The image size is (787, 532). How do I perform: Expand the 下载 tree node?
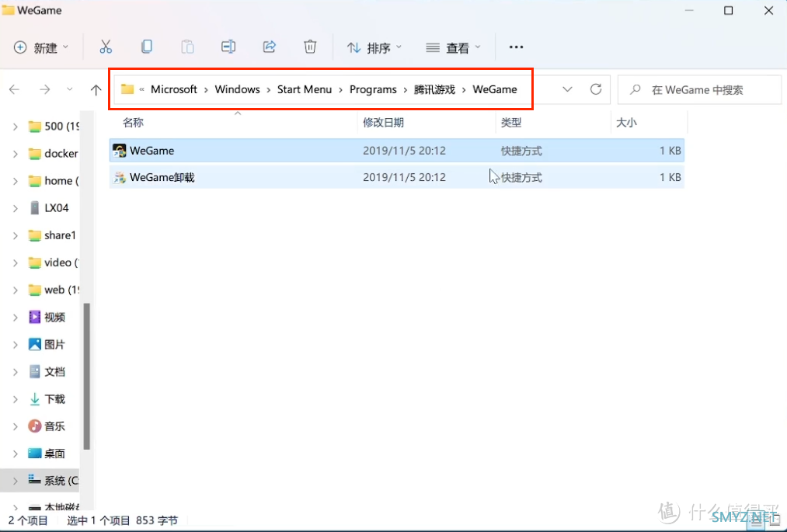coord(16,399)
